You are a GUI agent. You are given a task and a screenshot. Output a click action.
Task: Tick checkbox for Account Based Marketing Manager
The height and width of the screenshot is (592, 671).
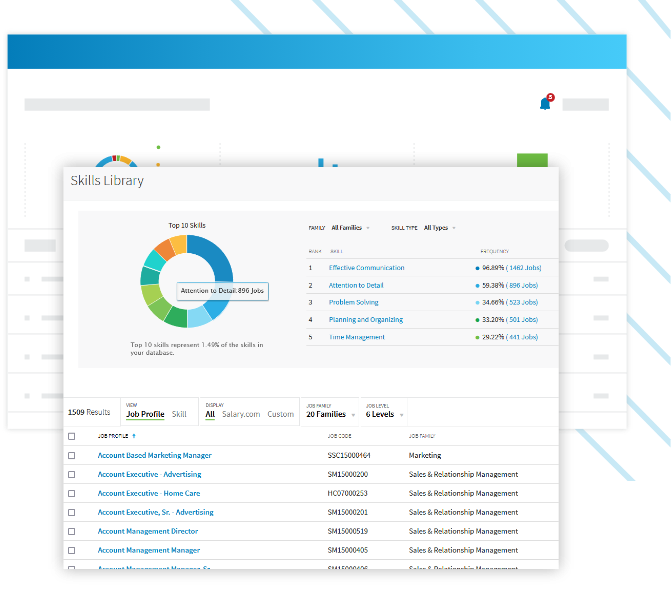pyautogui.click(x=71, y=456)
